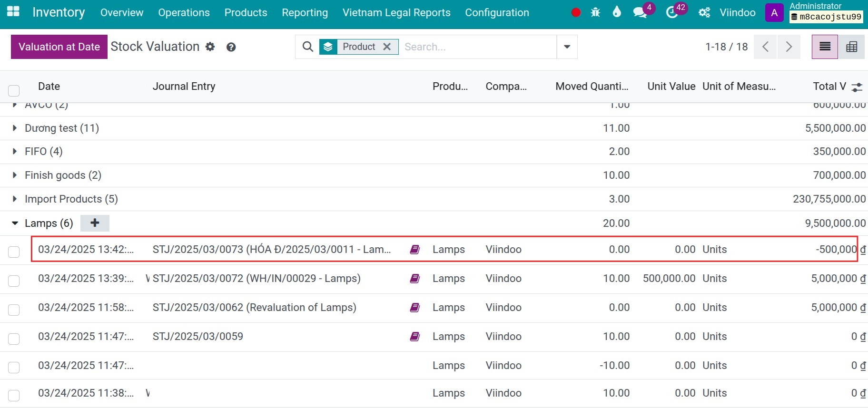Click the 500,000.00 unit value cell
The height and width of the screenshot is (408, 868).
tap(669, 278)
